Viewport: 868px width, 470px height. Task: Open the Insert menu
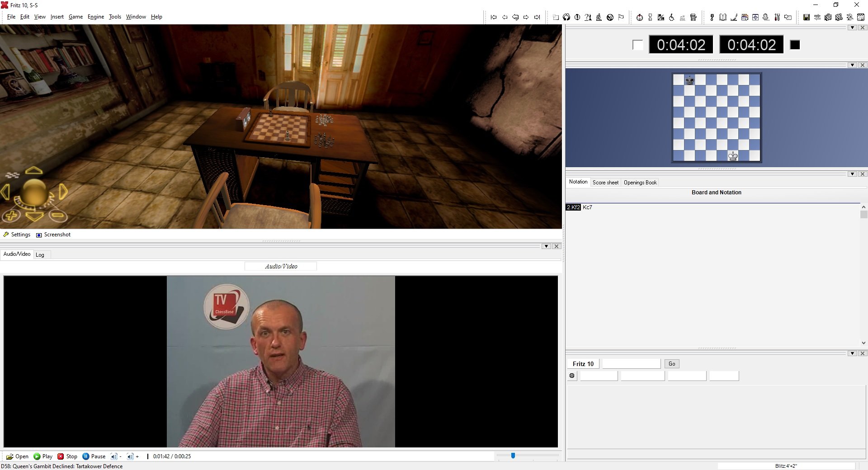pyautogui.click(x=57, y=17)
